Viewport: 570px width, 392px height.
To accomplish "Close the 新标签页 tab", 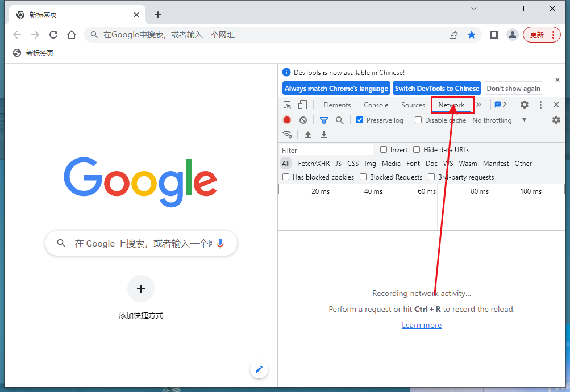I will pyautogui.click(x=136, y=15).
